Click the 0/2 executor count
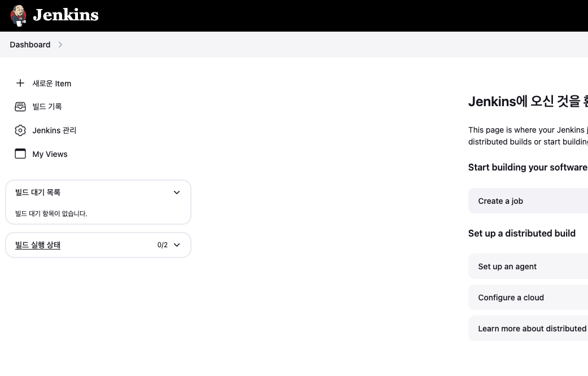This screenshot has height=376, width=588. tap(162, 245)
